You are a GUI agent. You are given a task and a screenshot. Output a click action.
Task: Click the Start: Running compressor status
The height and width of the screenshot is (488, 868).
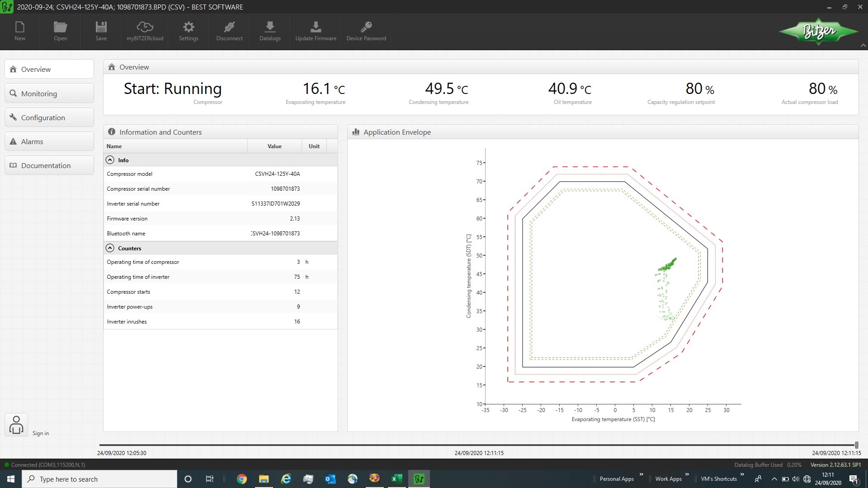(x=173, y=89)
